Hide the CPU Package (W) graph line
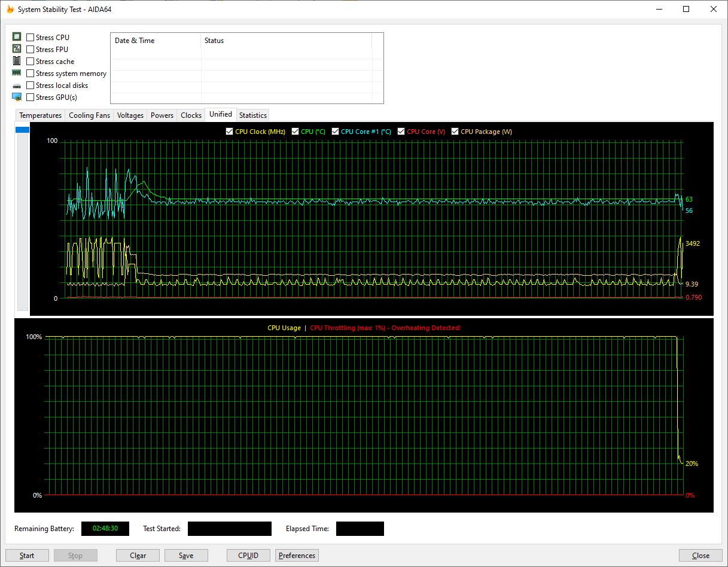Image resolution: width=728 pixels, height=567 pixels. click(455, 132)
